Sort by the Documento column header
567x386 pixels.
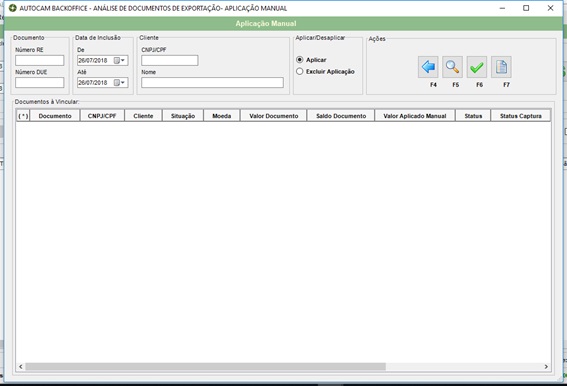click(55, 116)
